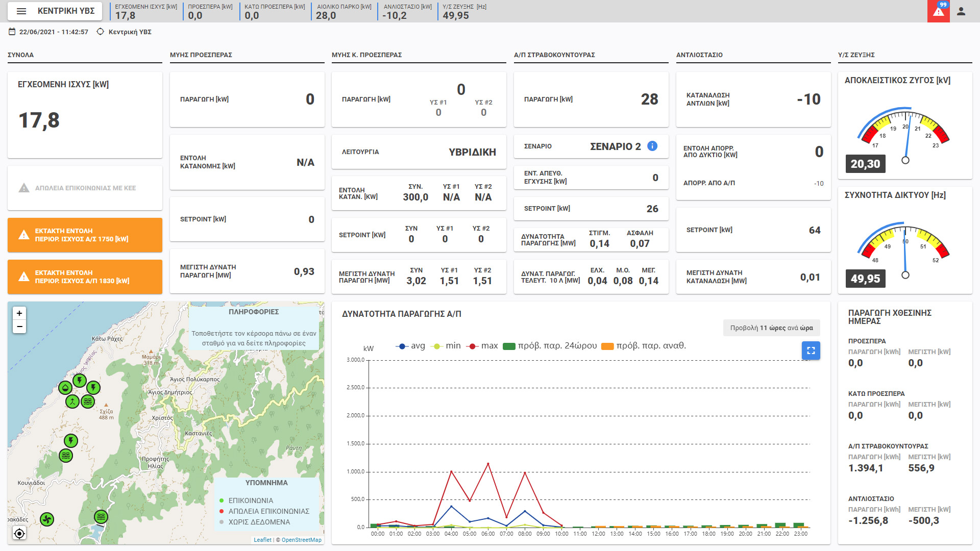Click the 1830 kW emergency command alert
Image resolution: width=980 pixels, height=551 pixels.
click(x=85, y=277)
